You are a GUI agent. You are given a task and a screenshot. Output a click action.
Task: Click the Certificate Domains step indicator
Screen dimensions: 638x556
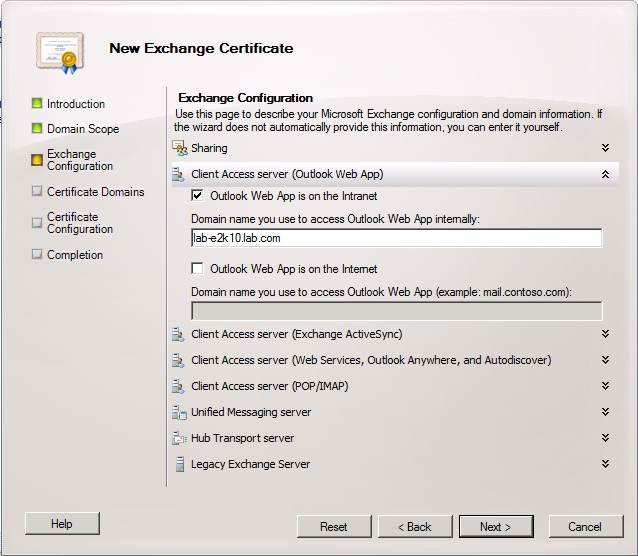pyautogui.click(x=37, y=191)
